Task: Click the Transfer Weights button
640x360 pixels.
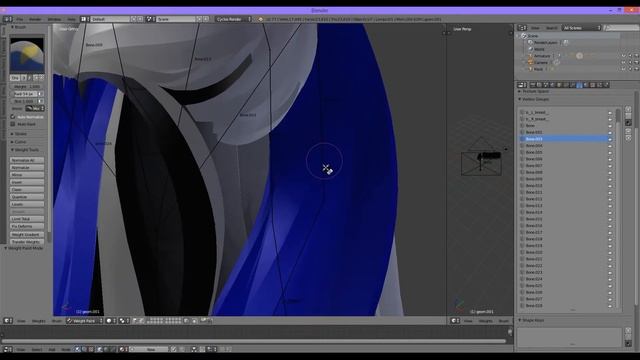Action: point(27,242)
